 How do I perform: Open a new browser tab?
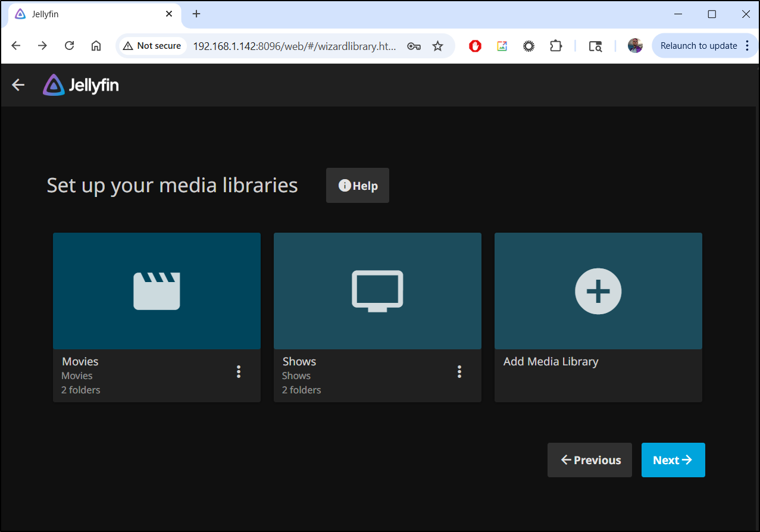tap(196, 14)
